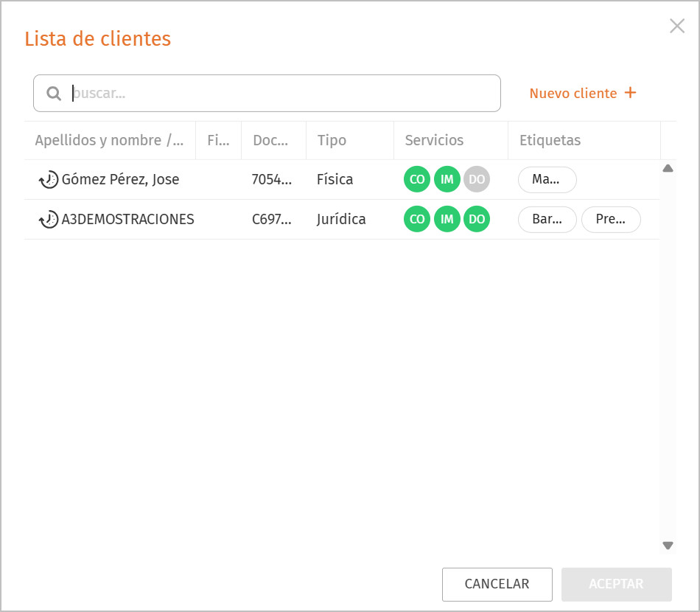Screen dimensions: 700x612
Task: Click CO service badge for A3DEMOSTRACIONES
Action: [417, 219]
